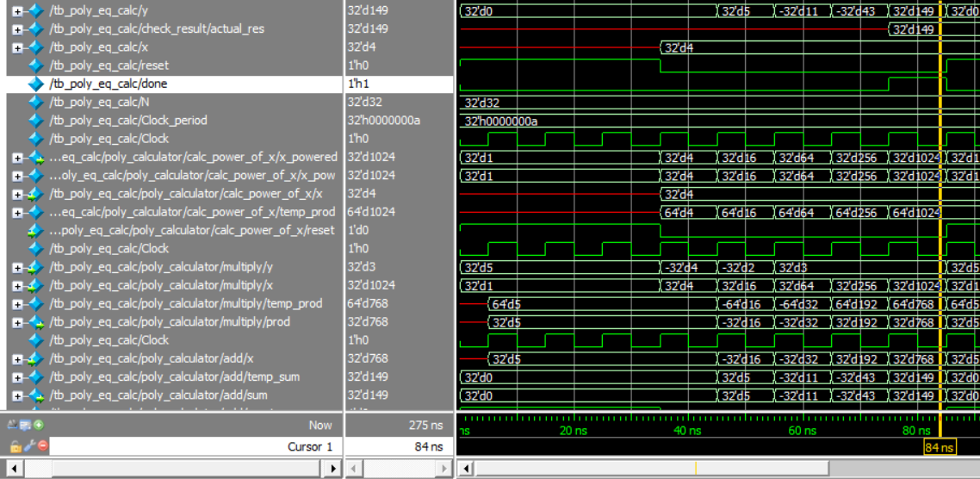Select the /tb_poly_eq_calc/reset signal name
980x479 pixels.
[109, 65]
